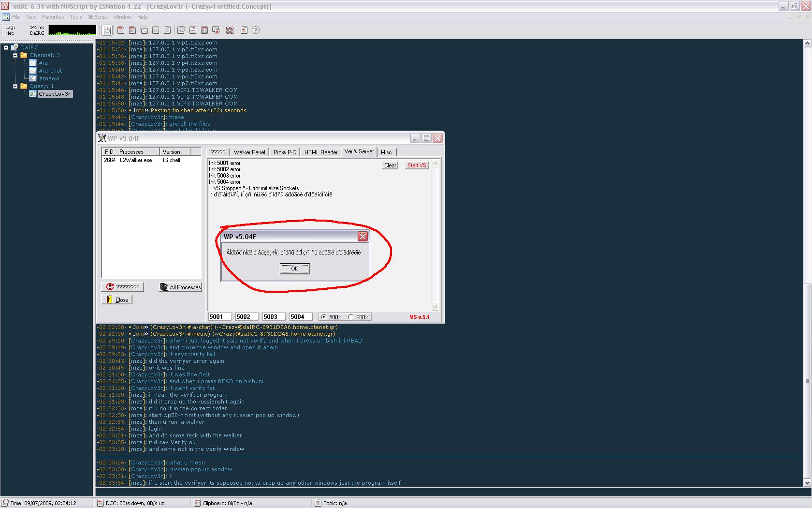This screenshot has height=508, width=812.
Task: Click the 5001 port input field
Action: coord(220,317)
